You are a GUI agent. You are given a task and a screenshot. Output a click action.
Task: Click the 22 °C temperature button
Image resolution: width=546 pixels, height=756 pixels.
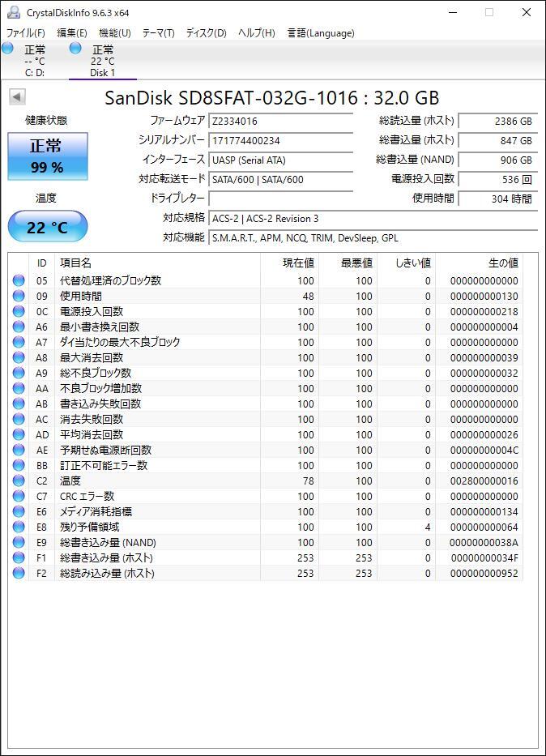tap(48, 226)
